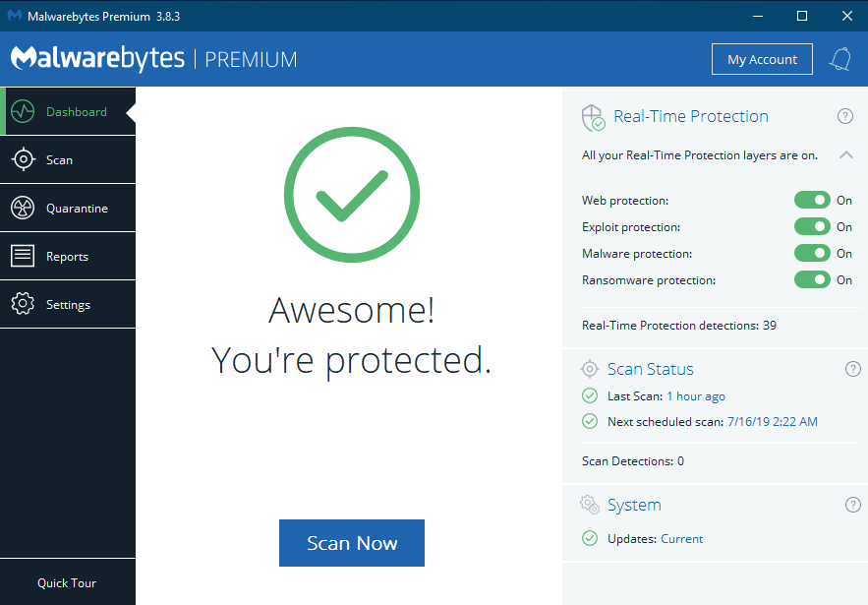Click the 7/16/19 2:22 AM scheduled scan link
The height and width of the screenshot is (605, 868).
[x=773, y=422]
